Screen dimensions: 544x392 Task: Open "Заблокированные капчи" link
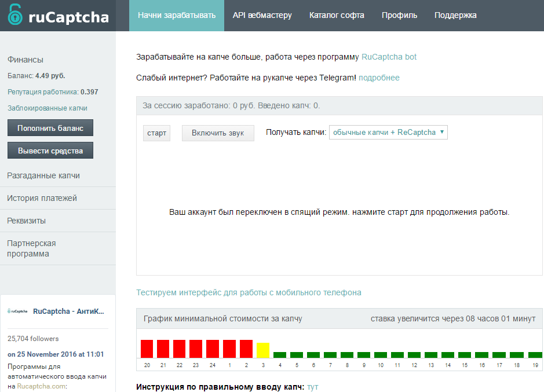pyautogui.click(x=48, y=108)
